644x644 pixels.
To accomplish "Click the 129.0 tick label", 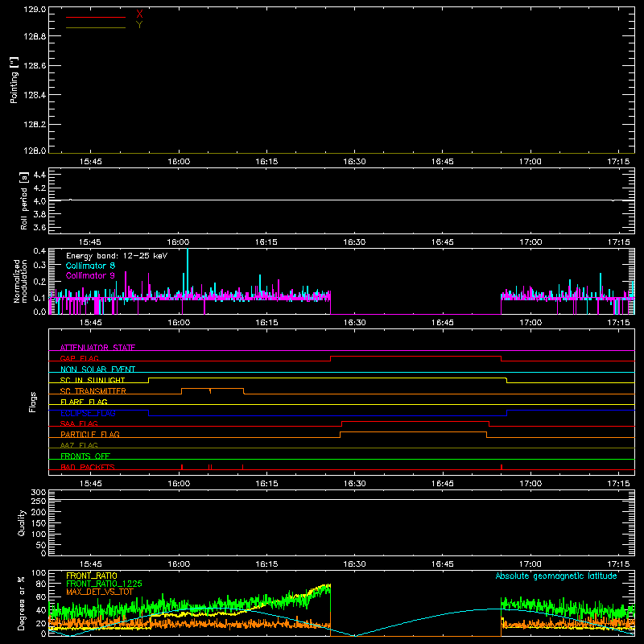I will click(35, 10).
